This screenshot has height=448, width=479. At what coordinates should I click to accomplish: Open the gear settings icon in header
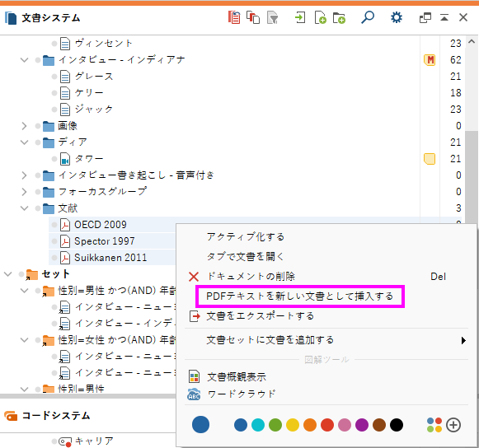click(x=397, y=17)
